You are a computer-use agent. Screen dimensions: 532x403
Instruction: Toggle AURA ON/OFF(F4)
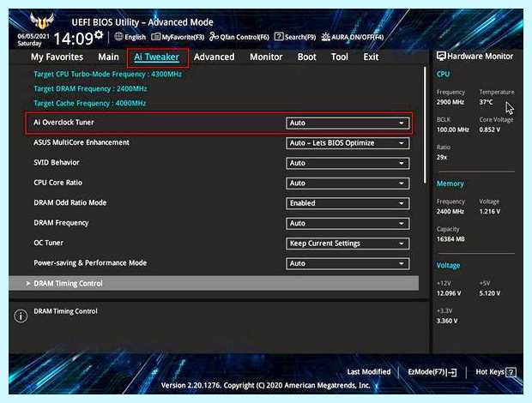pyautogui.click(x=353, y=37)
